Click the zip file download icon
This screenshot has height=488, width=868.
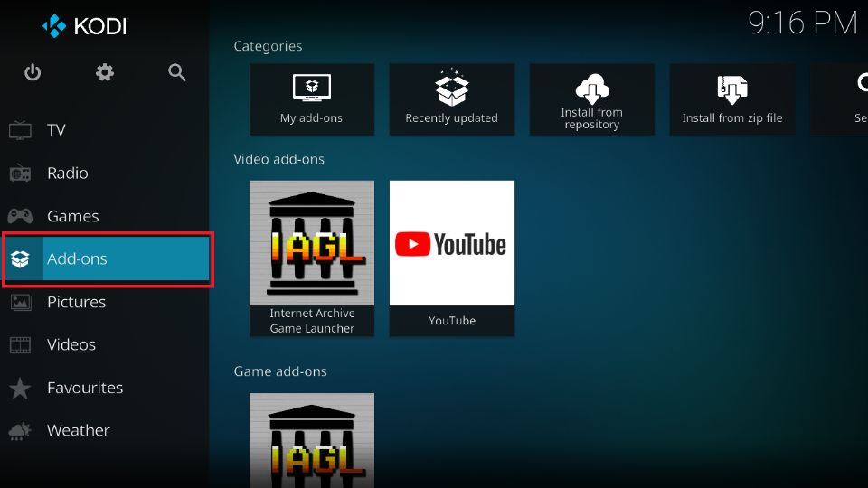[x=731, y=89]
